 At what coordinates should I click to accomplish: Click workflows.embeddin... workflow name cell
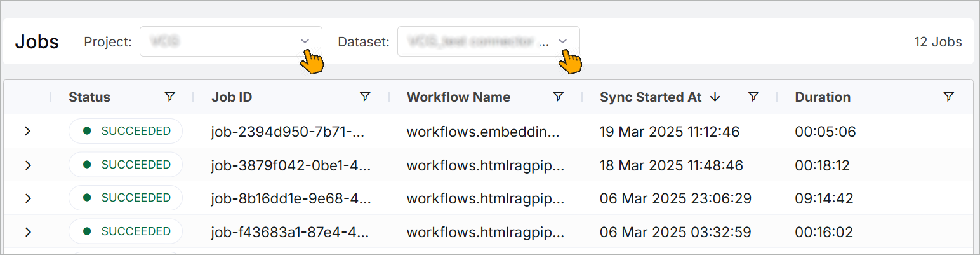[x=484, y=132]
